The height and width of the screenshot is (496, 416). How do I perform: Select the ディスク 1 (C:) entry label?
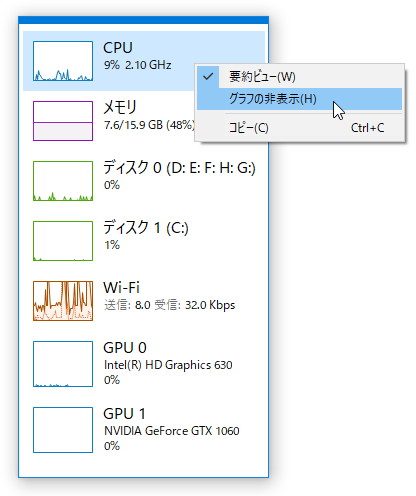[146, 228]
